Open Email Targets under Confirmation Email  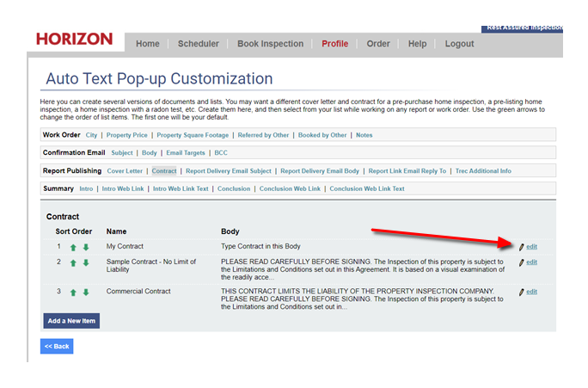[186, 153]
